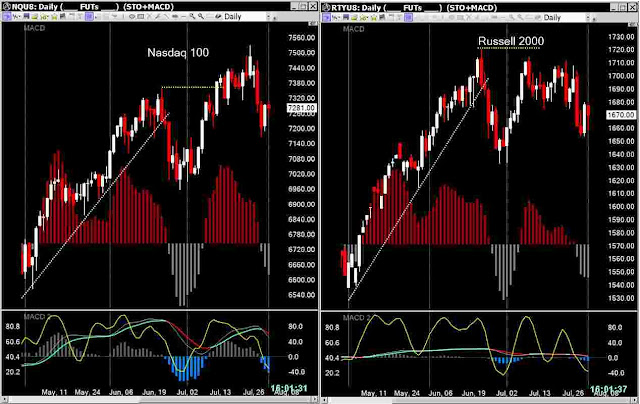Click the Jun, 19 date label in RTYU8 chart
The image size is (640, 404).
click(x=473, y=393)
